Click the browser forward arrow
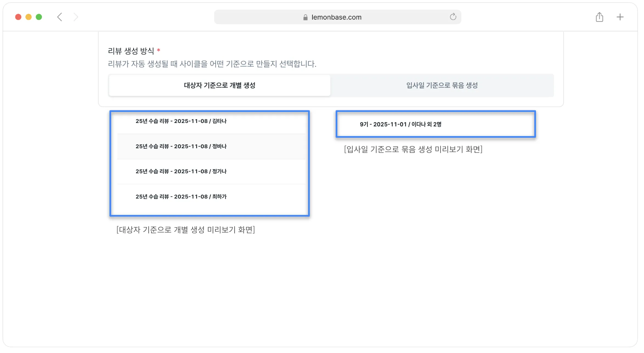The image size is (644, 353). coord(76,17)
